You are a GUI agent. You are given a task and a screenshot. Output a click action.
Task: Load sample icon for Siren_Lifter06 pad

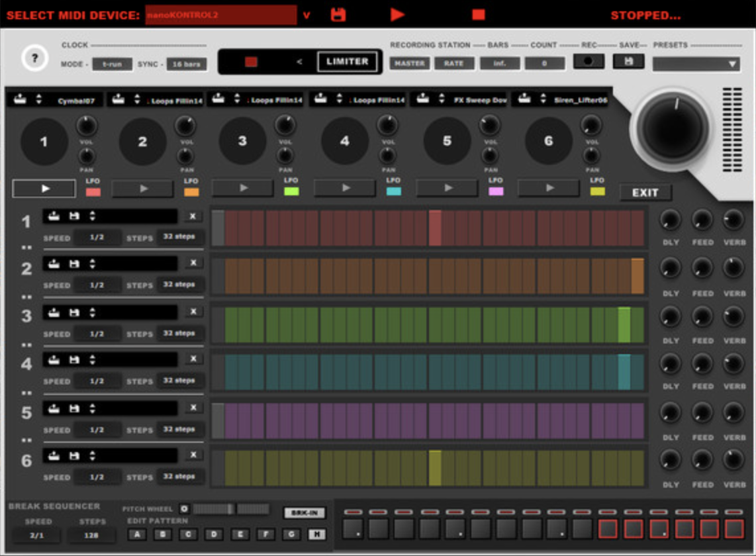[x=524, y=99]
